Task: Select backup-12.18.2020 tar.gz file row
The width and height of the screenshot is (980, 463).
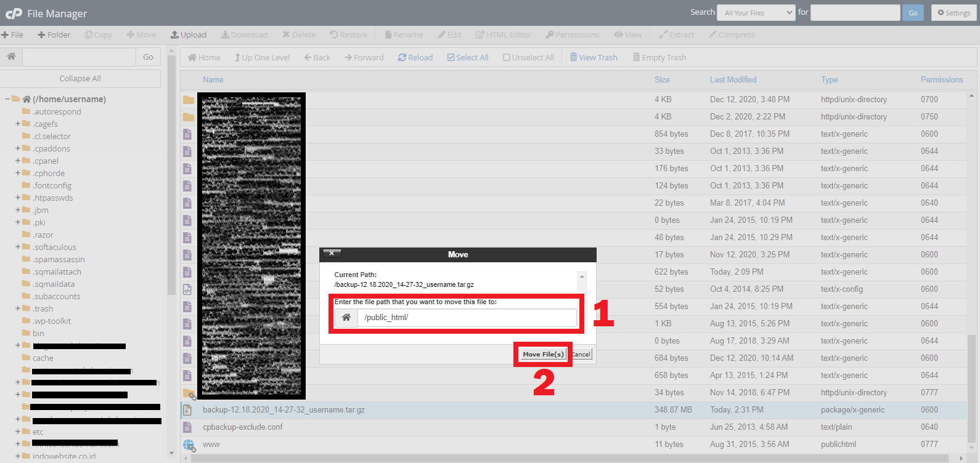Action: (573, 409)
